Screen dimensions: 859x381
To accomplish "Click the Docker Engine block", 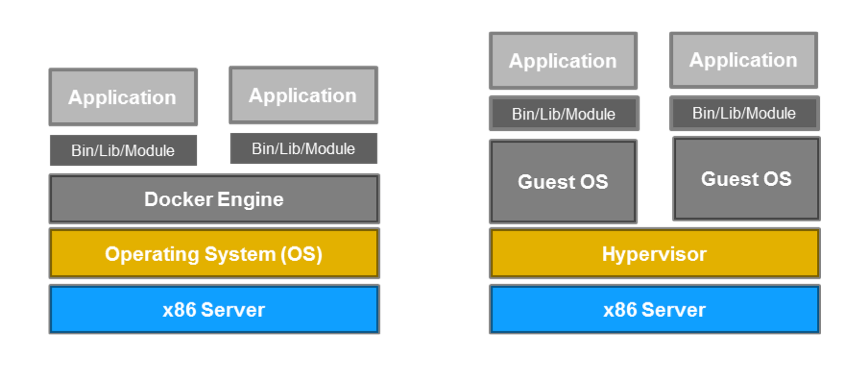I will (214, 198).
